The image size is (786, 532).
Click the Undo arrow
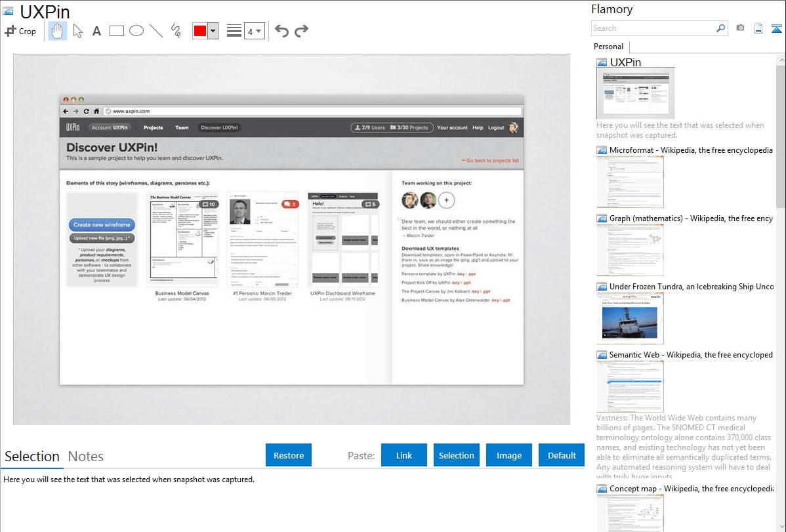(x=281, y=30)
